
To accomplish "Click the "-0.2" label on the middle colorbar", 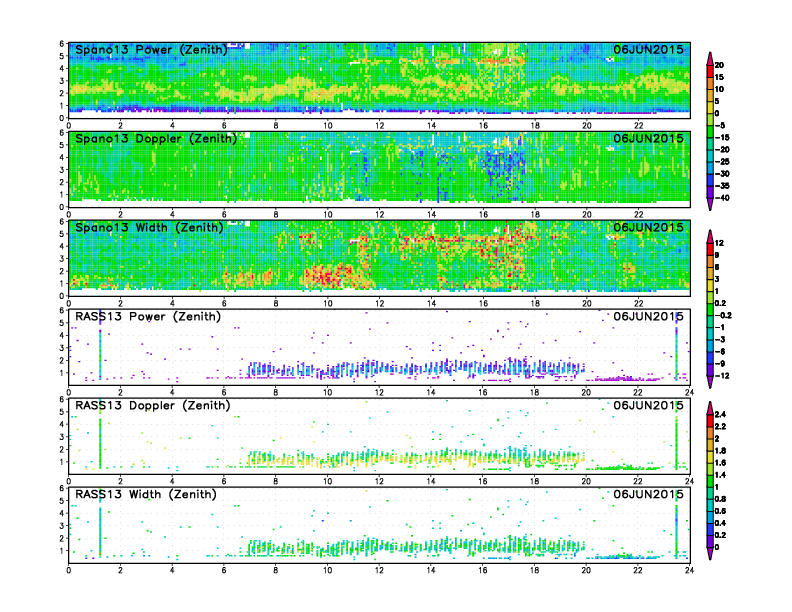I will [x=723, y=315].
